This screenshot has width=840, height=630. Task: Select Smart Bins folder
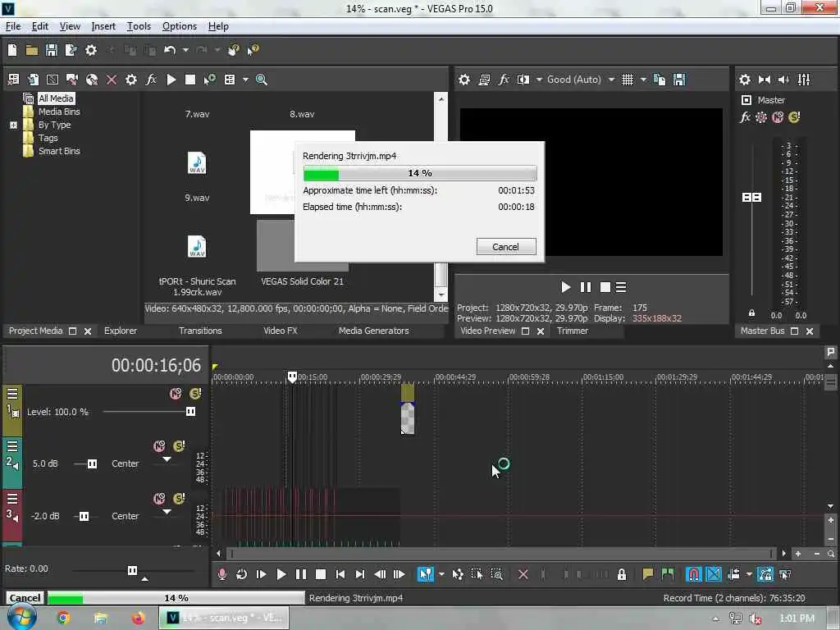coord(59,151)
